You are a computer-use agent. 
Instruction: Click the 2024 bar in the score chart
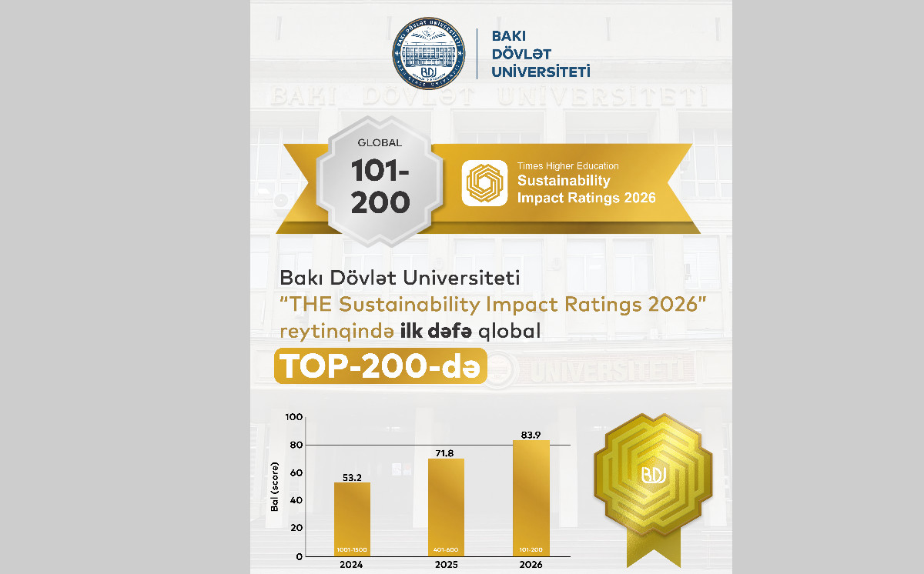(x=352, y=519)
